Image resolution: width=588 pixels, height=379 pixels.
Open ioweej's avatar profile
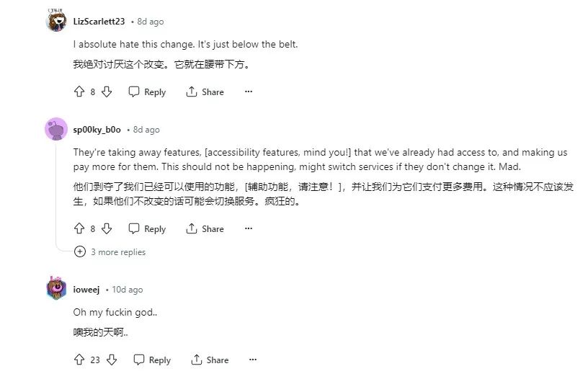[56, 289]
